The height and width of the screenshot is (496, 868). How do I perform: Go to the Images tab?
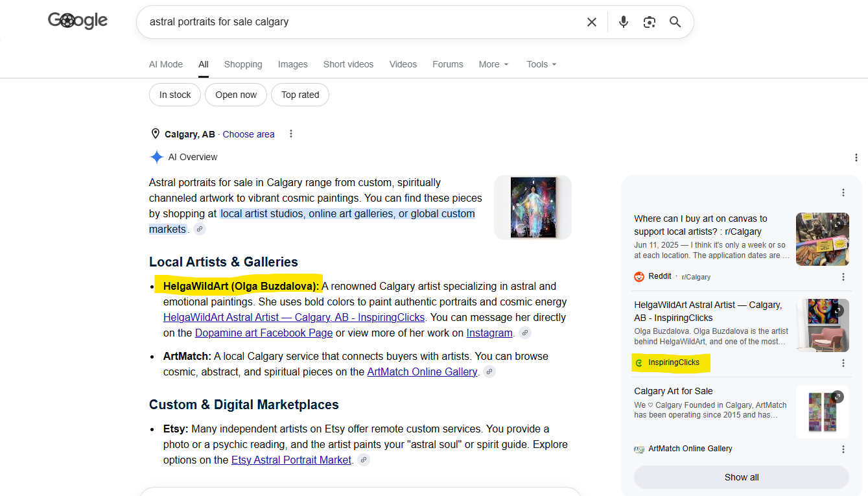pyautogui.click(x=293, y=64)
